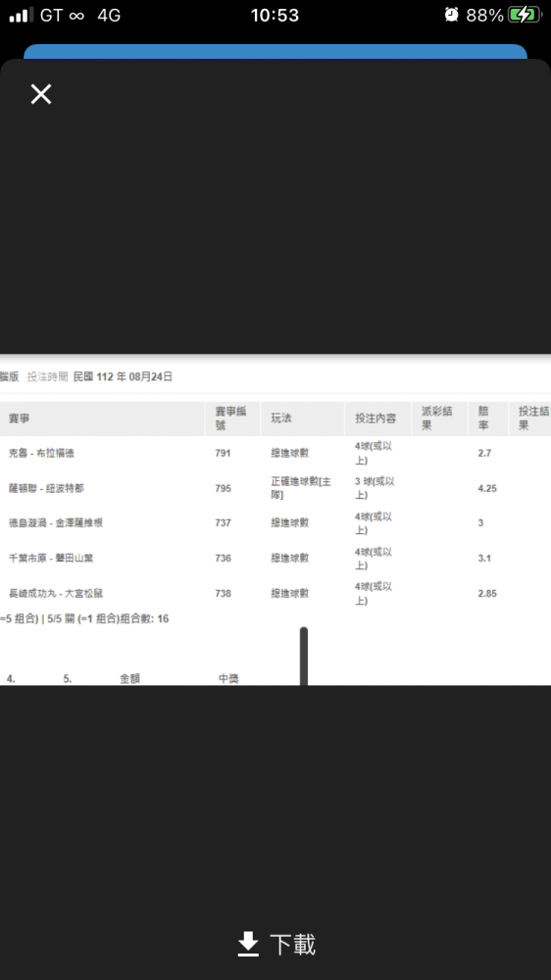
Task: Select the 玩法 column header
Action: (281, 418)
